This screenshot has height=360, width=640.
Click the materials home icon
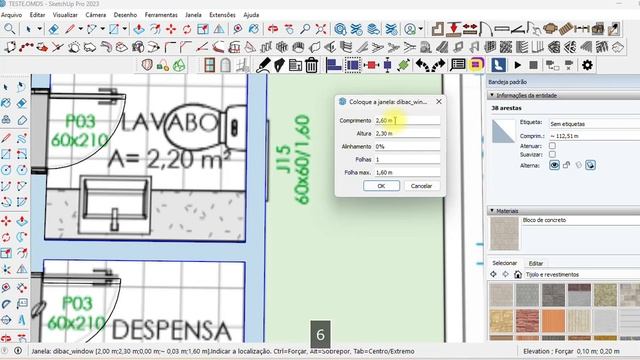click(518, 274)
